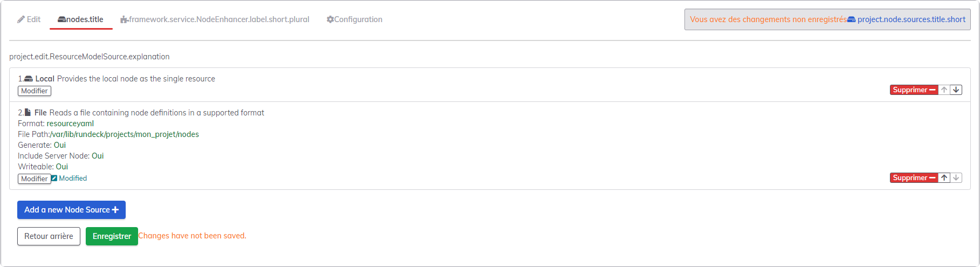The height and width of the screenshot is (267, 980).
Task: Add a new Node Source
Action: (x=71, y=210)
